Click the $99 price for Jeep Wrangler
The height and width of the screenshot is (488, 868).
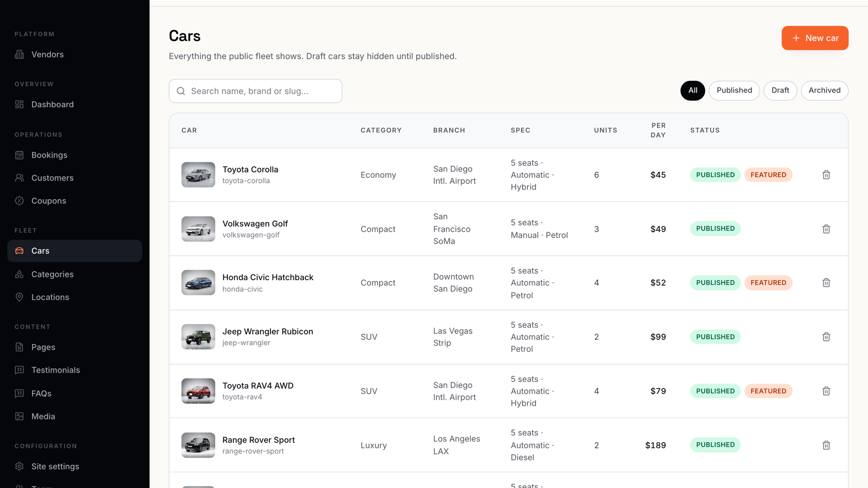(658, 337)
